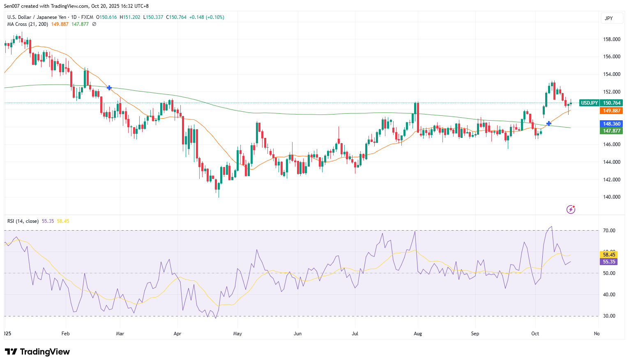Open the RSI (14, close) indicator legend

tap(23, 221)
